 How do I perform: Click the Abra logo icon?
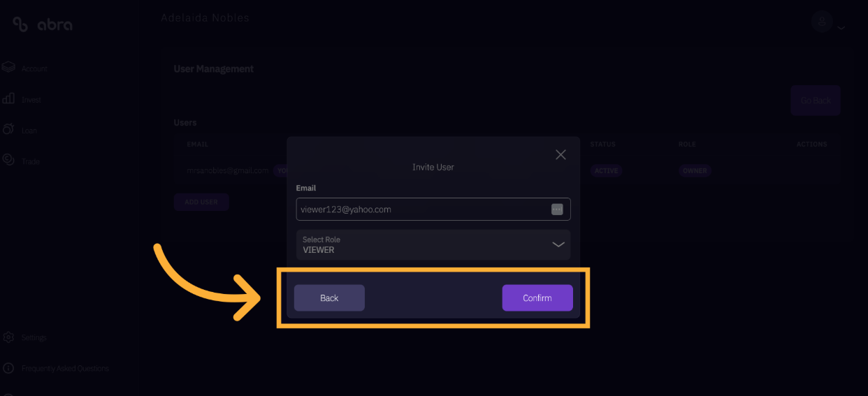[x=20, y=24]
